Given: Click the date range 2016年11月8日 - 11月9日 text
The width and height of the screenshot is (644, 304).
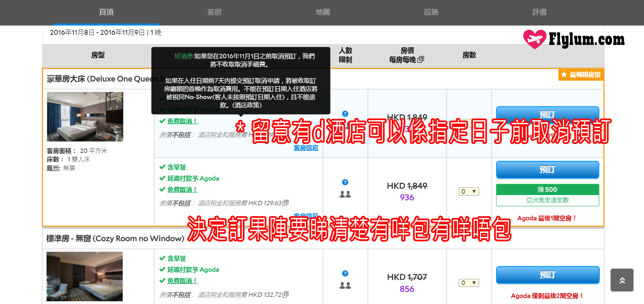Looking at the screenshot, I should 106,33.
